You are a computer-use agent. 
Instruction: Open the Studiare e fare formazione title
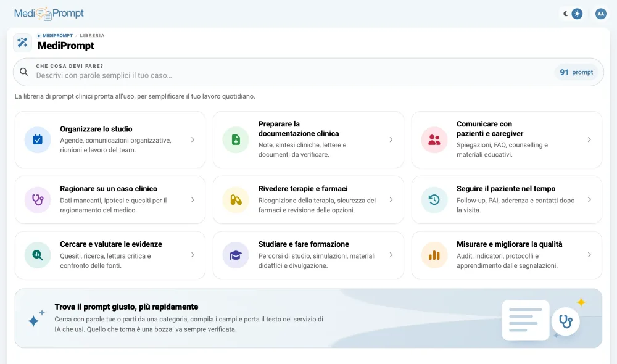point(304,244)
